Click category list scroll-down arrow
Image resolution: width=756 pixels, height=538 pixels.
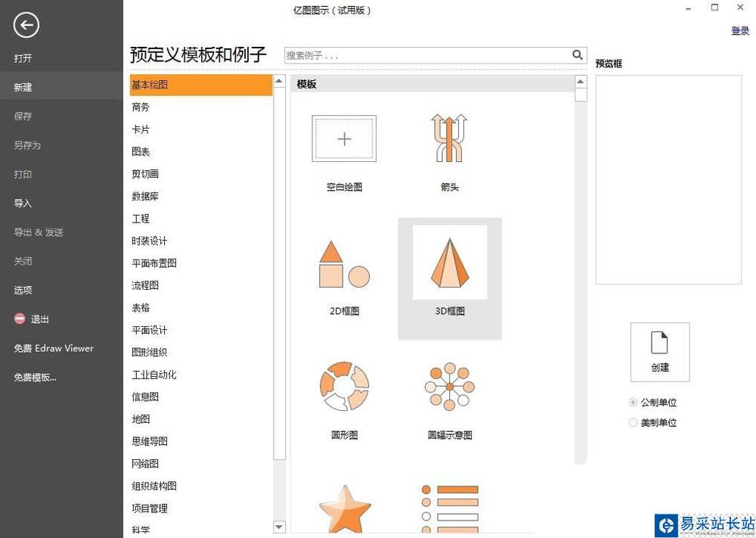point(279,527)
